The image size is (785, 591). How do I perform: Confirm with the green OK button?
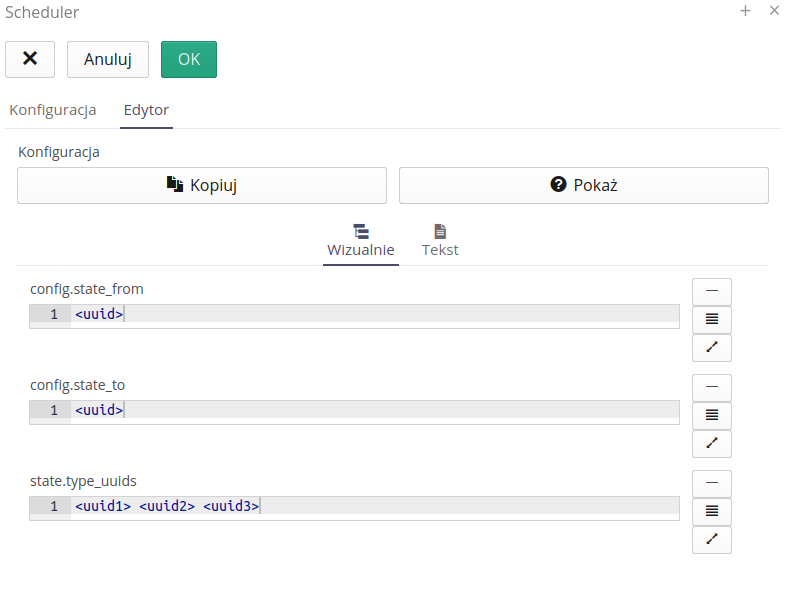[189, 59]
